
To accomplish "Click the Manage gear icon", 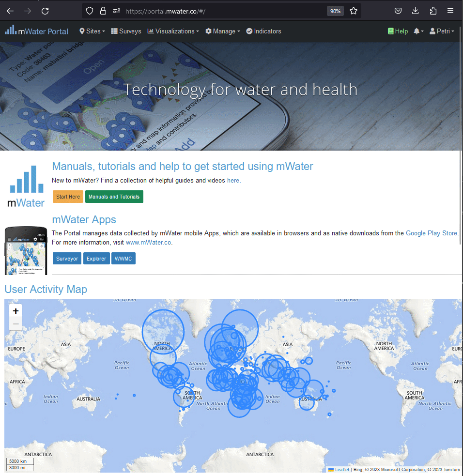I will point(208,31).
